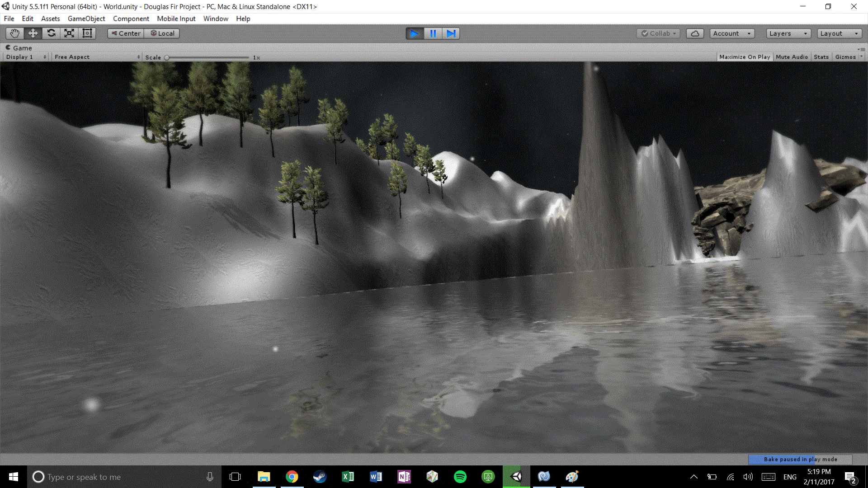This screenshot has width=868, height=488.
Task: Select the Move tool
Action: 33,33
